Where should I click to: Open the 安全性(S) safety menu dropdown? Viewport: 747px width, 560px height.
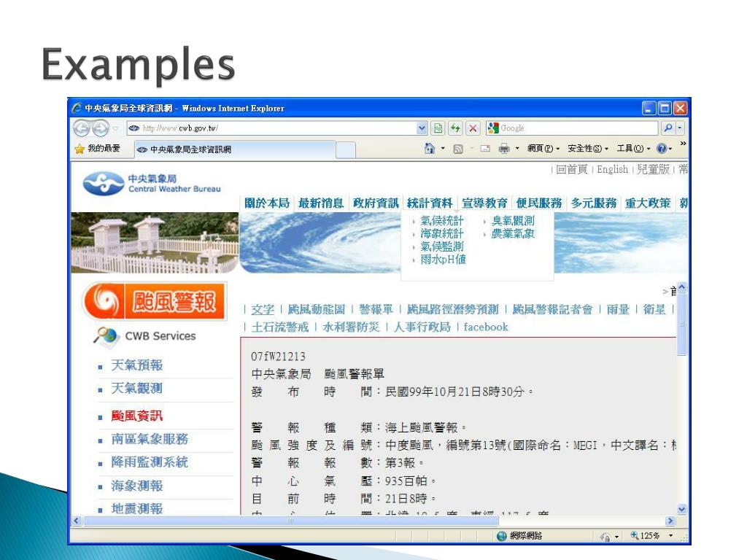point(587,149)
